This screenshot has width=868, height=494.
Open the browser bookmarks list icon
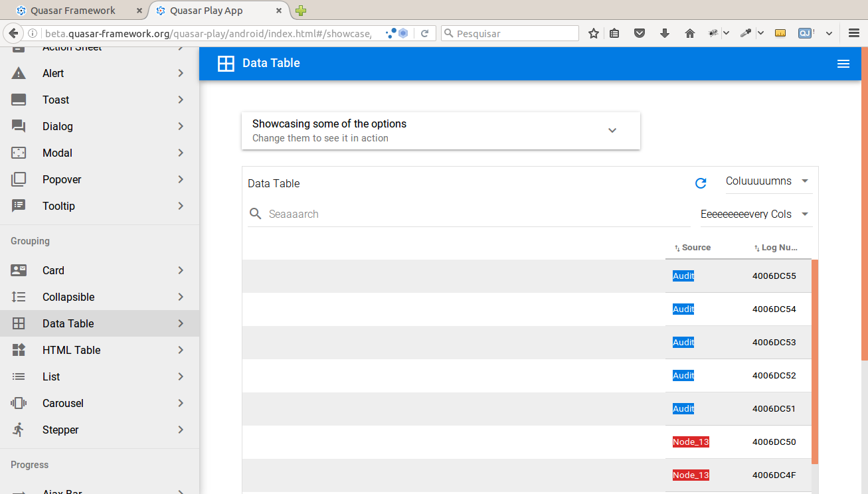point(615,33)
